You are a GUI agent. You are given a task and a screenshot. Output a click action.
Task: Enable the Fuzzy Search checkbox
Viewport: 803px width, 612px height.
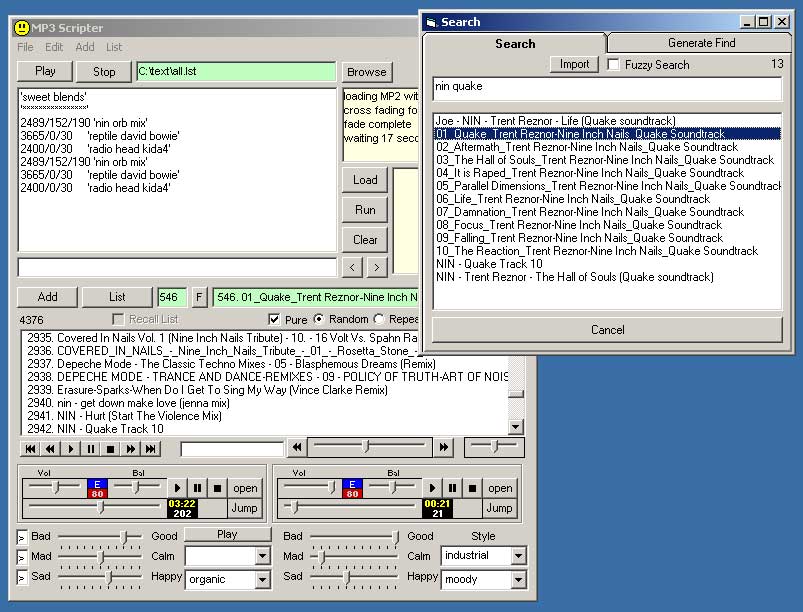tap(614, 65)
